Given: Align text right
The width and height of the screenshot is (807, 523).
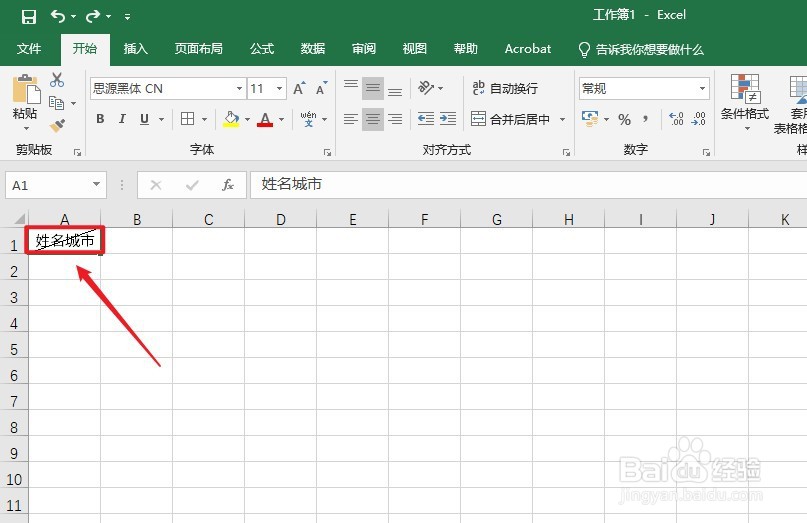Looking at the screenshot, I should tap(395, 119).
